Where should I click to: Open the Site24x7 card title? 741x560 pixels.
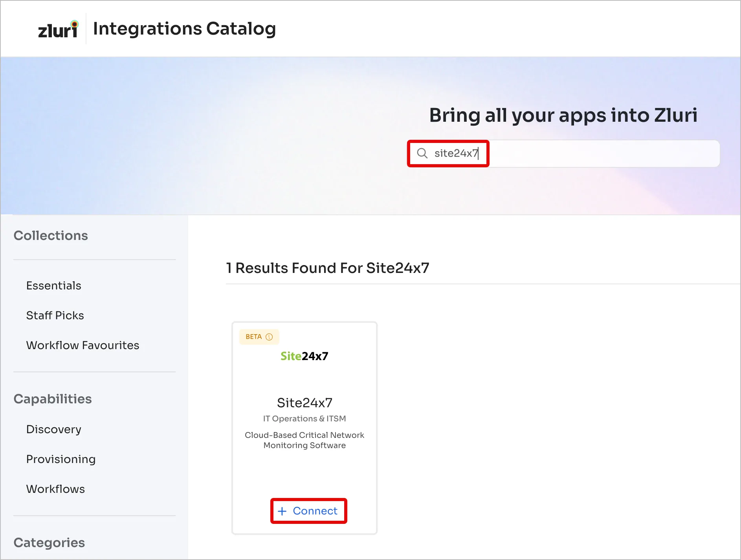pyautogui.click(x=304, y=403)
